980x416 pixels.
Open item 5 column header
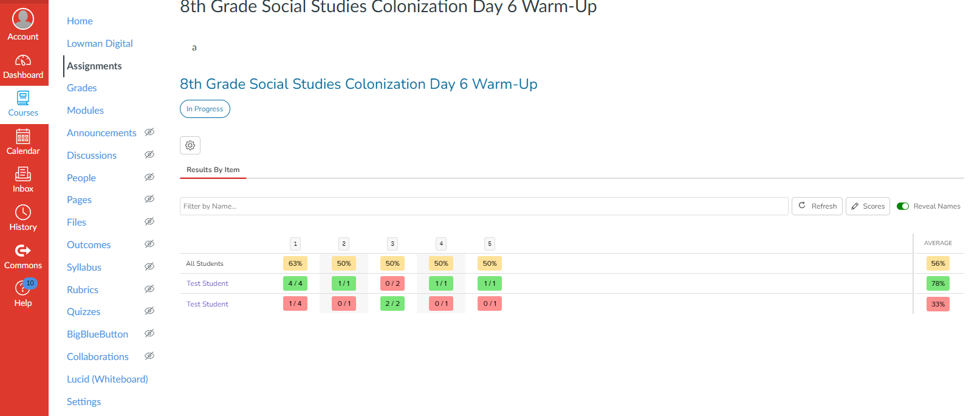490,243
